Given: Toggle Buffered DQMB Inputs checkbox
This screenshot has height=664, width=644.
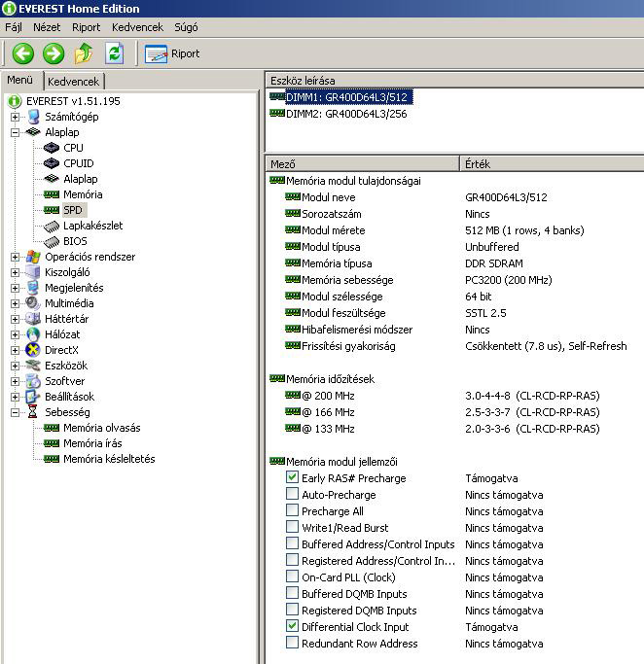Looking at the screenshot, I should pos(292,592).
